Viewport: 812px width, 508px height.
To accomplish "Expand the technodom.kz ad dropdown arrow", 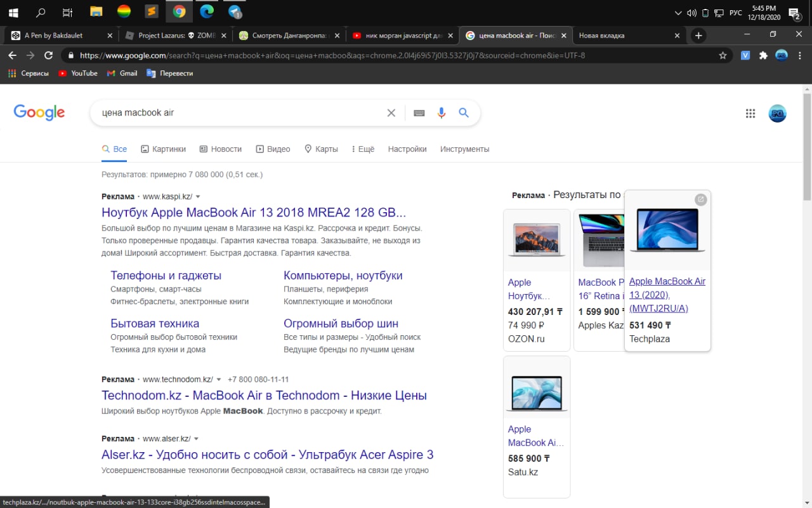I will pos(219,380).
